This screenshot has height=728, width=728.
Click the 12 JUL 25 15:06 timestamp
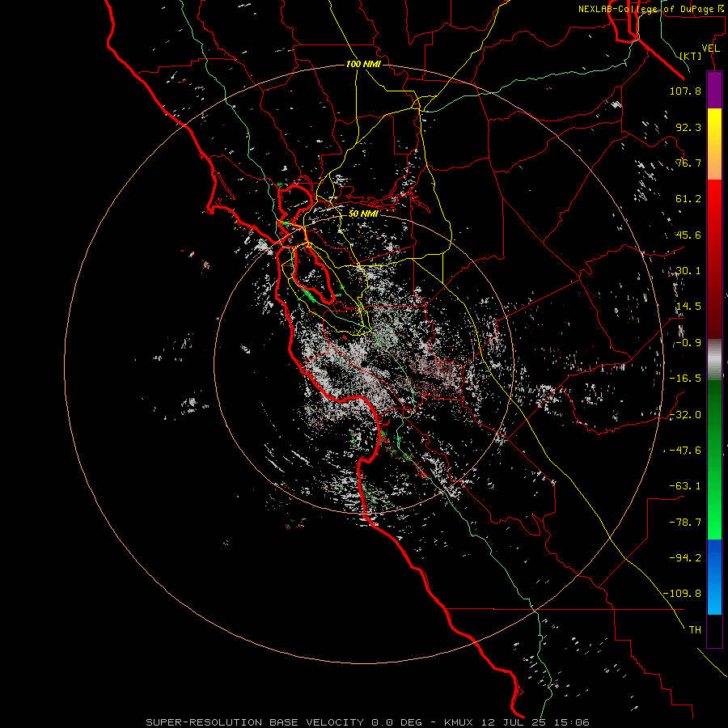click(535, 722)
